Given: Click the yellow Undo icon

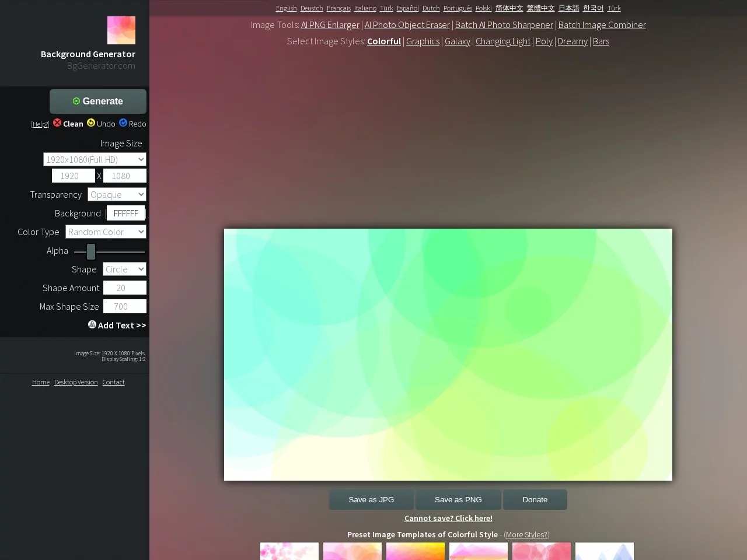Looking at the screenshot, I should click(x=91, y=123).
